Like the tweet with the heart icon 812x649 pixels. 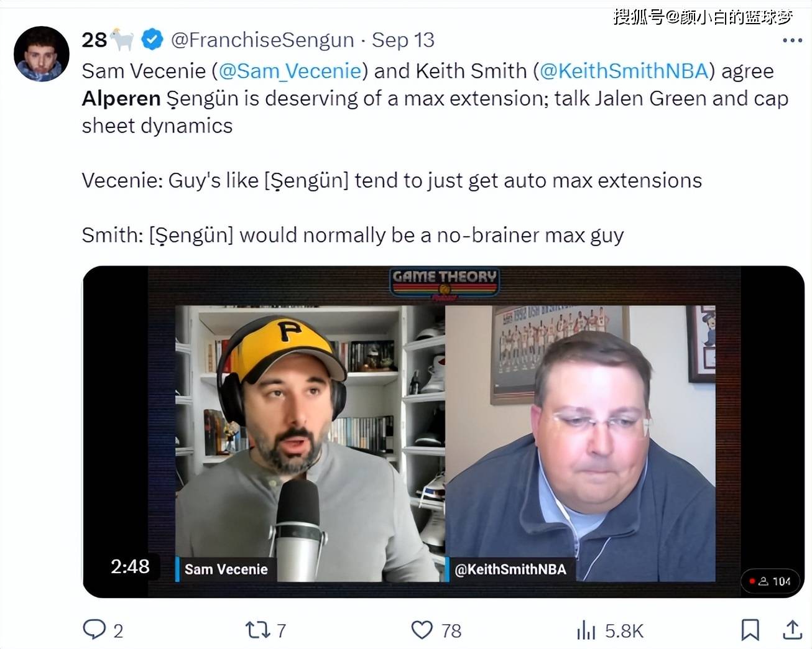[422, 630]
